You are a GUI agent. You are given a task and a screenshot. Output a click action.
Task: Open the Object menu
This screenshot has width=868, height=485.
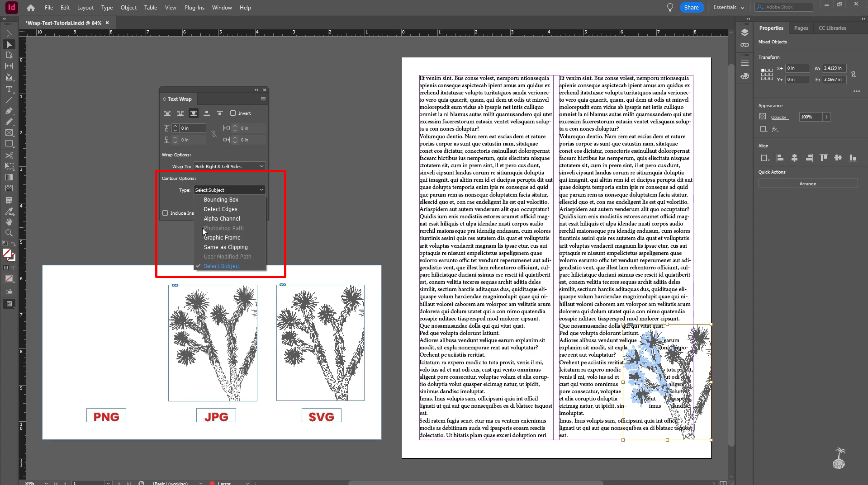coord(128,7)
